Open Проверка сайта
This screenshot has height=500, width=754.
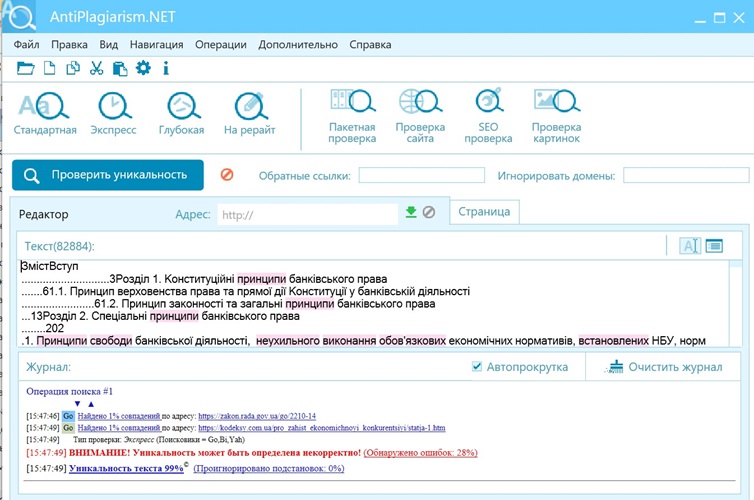pos(420,116)
